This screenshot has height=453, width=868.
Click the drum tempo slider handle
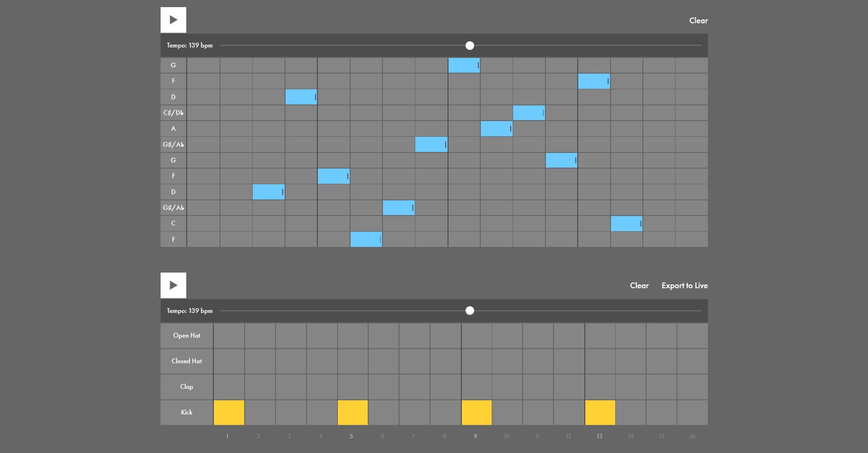[469, 311]
